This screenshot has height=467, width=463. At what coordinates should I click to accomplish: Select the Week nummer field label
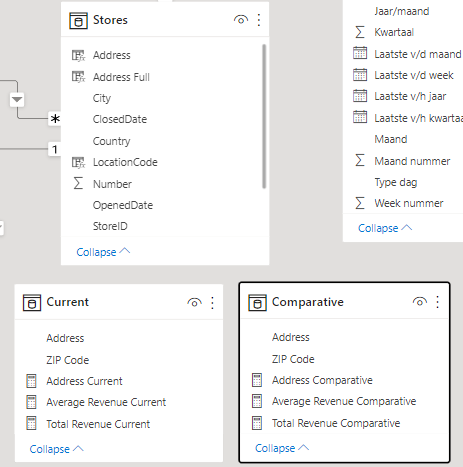point(409,203)
